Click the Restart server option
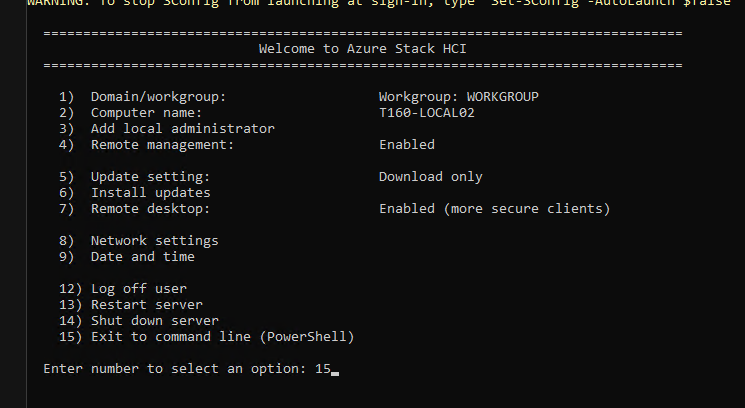 pyautogui.click(x=146, y=305)
